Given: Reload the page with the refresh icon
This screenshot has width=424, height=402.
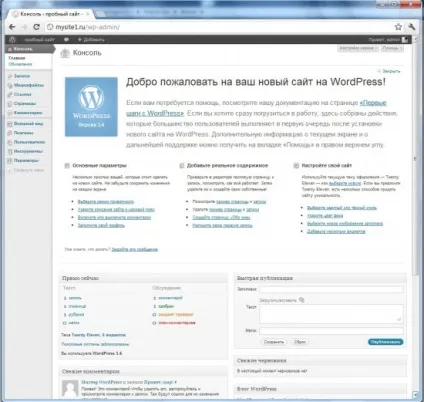Looking at the screenshot, I should [x=36, y=27].
